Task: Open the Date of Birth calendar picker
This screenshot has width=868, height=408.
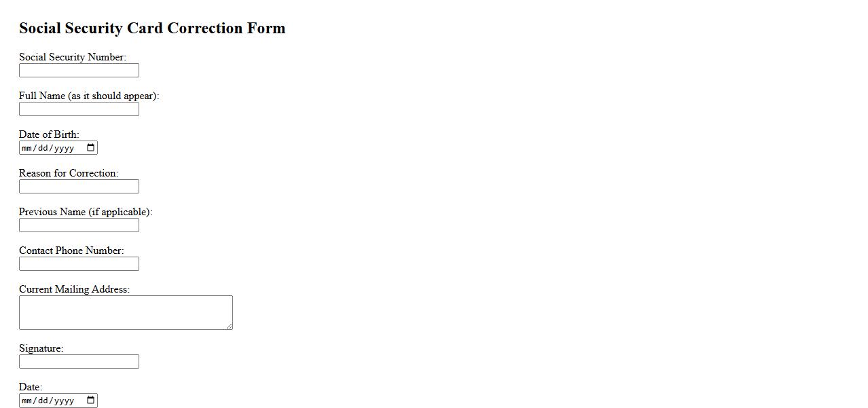Action: [x=90, y=148]
